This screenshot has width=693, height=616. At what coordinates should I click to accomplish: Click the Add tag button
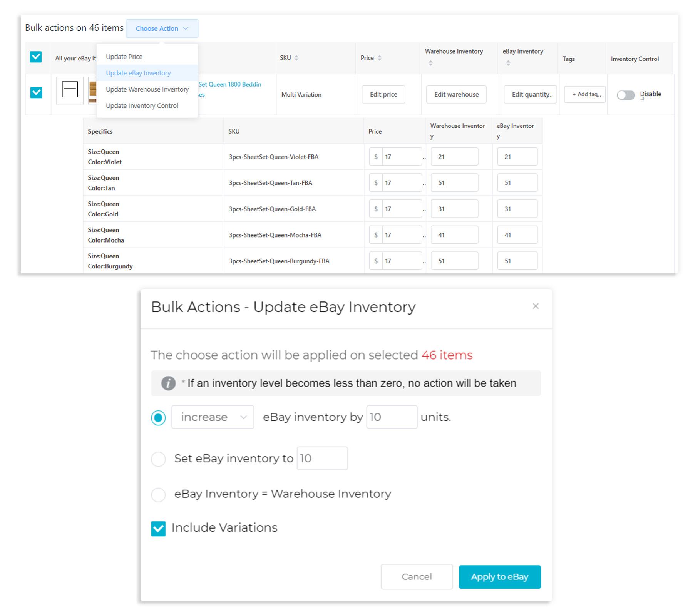click(x=584, y=94)
